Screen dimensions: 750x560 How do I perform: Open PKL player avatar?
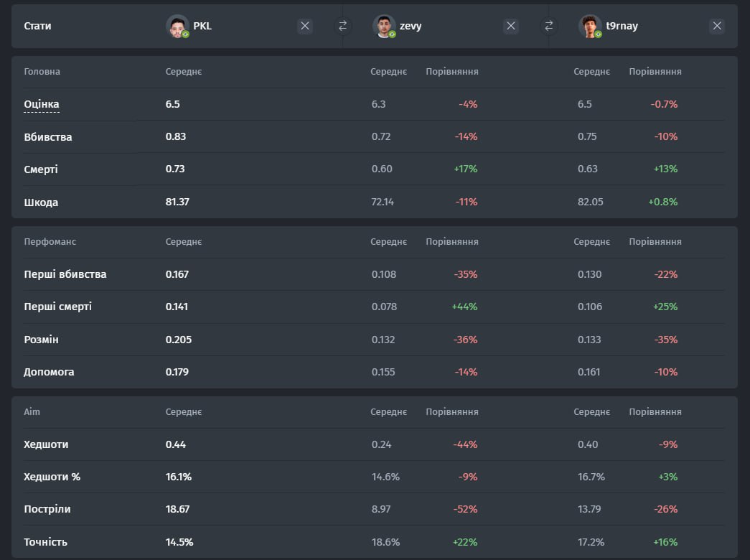[x=177, y=26]
